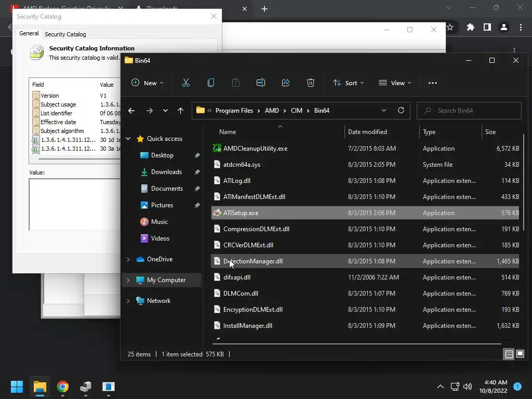
Task: Select AMDCleanupUtility.exe file
Action: pos(365,149)
